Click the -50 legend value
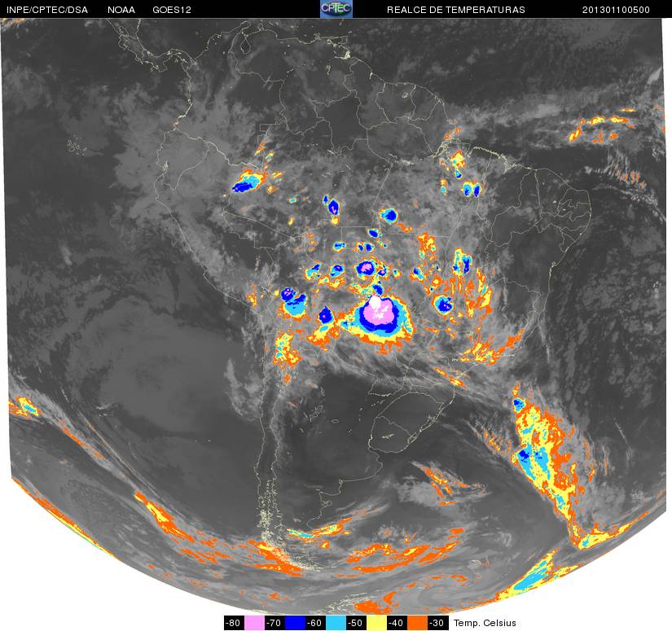The width and height of the screenshot is (672, 631). tap(356, 622)
